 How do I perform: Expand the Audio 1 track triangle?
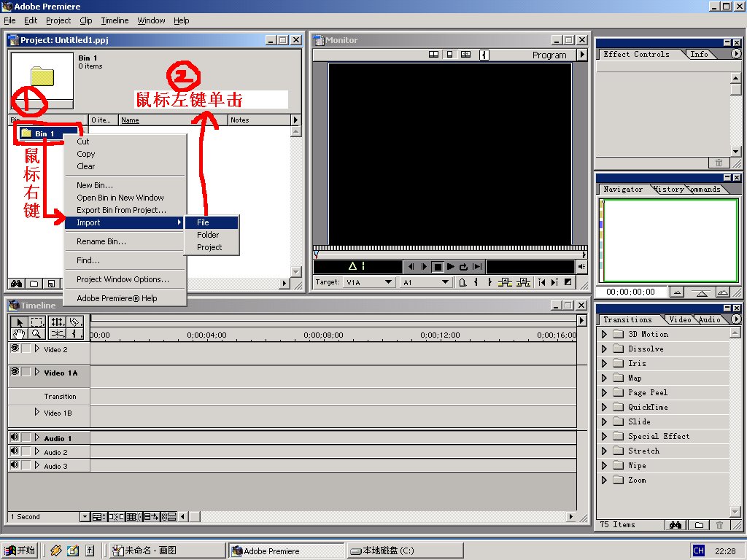tap(36, 437)
